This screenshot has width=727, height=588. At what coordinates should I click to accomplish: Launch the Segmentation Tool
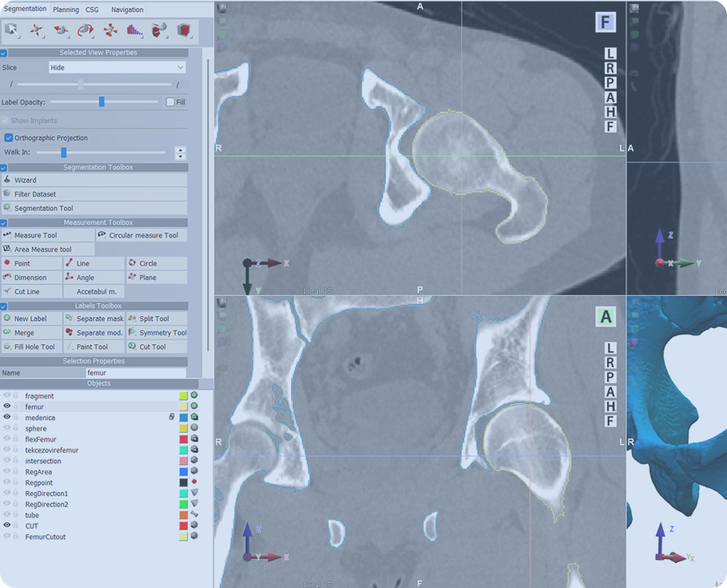pyautogui.click(x=94, y=208)
